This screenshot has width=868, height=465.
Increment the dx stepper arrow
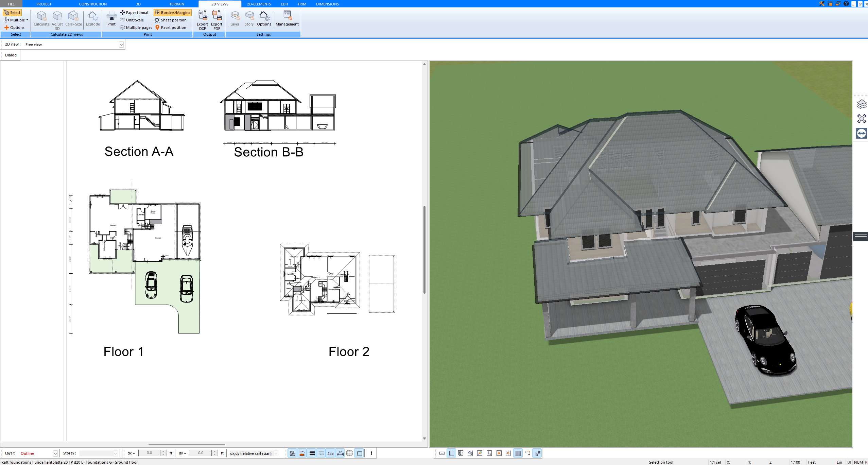pyautogui.click(x=163, y=451)
